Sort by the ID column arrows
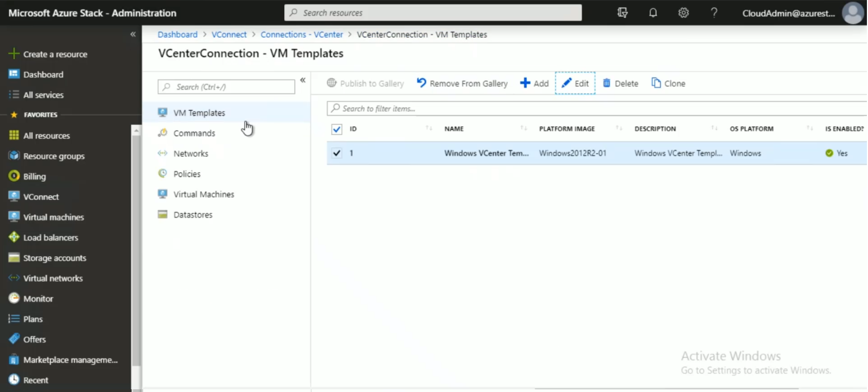 click(429, 128)
